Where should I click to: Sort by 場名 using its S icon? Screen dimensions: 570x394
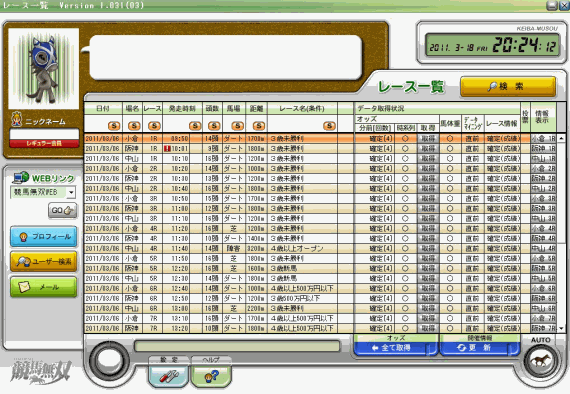[134, 126]
